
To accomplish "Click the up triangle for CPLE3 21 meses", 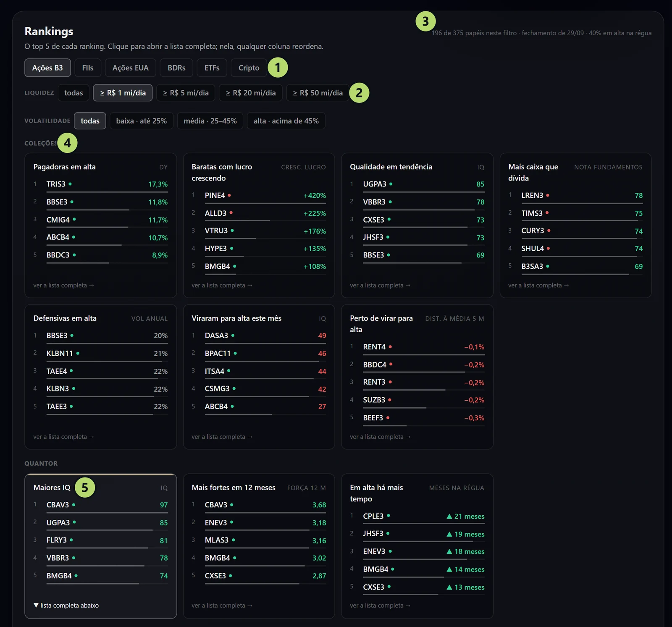I will click(x=449, y=516).
